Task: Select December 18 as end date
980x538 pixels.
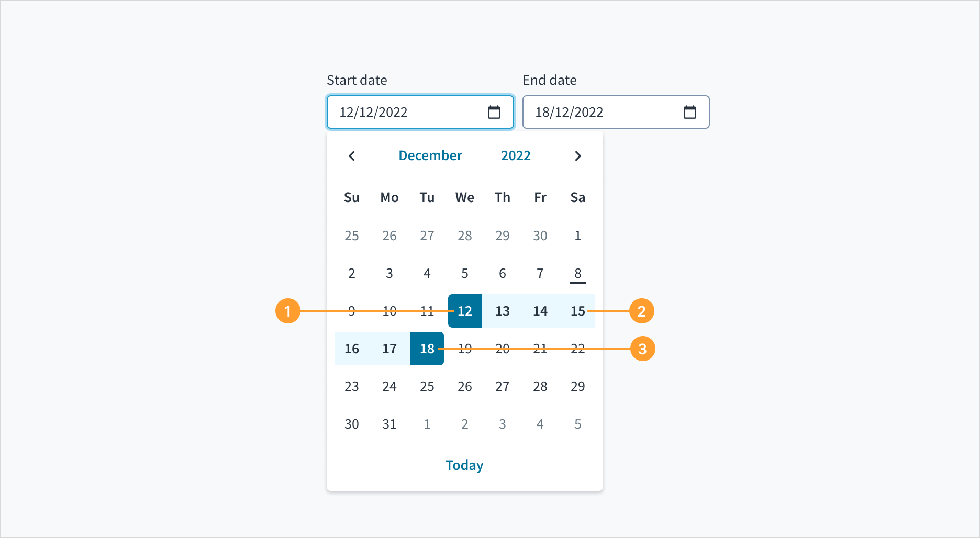Action: point(427,349)
